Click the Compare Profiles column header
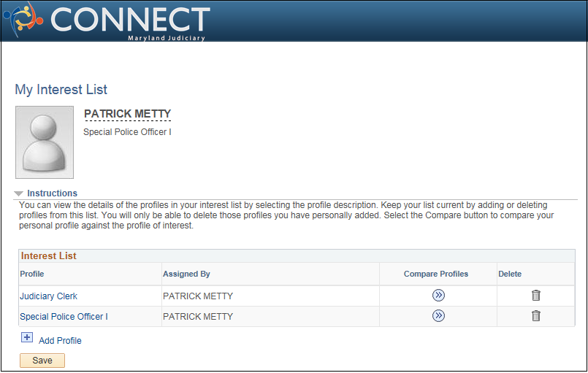Screen dimensions: 588x373 click(436, 274)
